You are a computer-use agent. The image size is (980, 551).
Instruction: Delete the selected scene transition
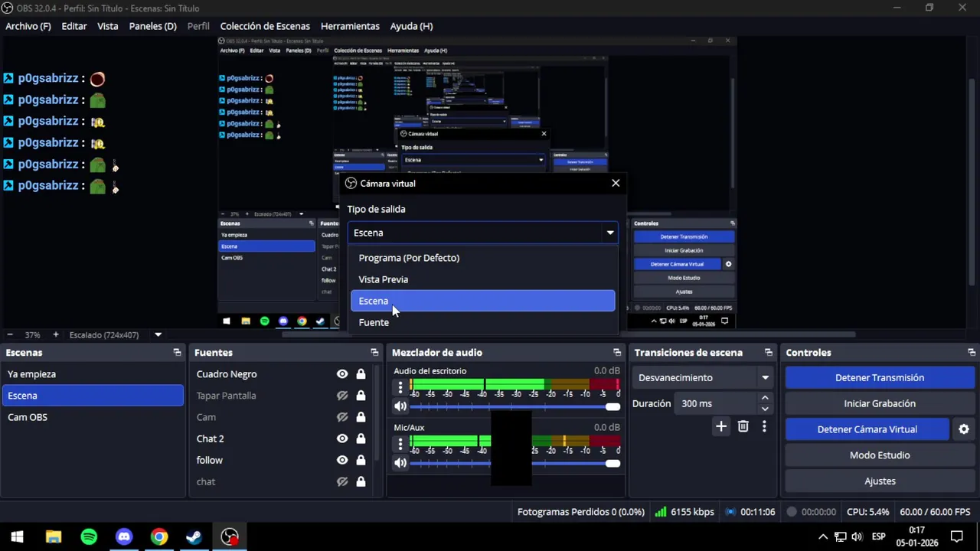(x=743, y=426)
